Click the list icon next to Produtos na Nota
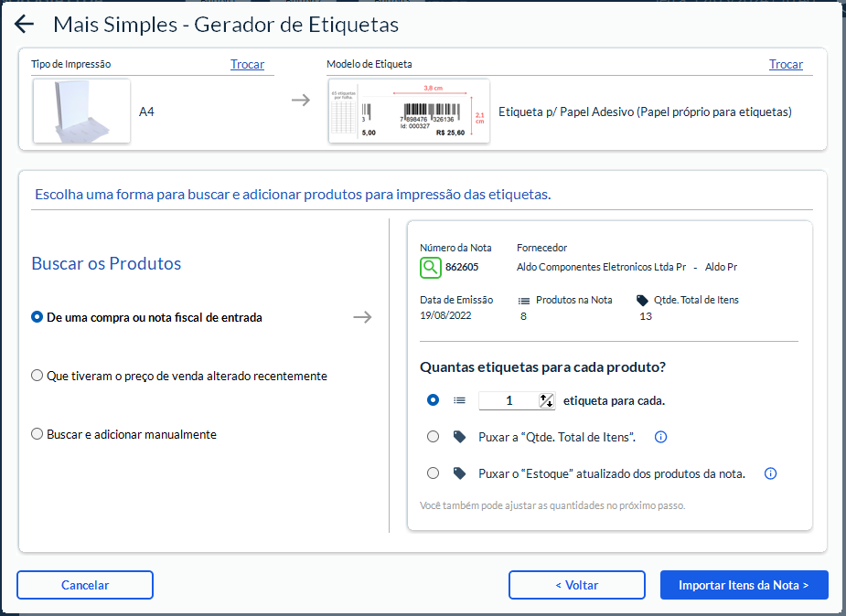 point(524,301)
